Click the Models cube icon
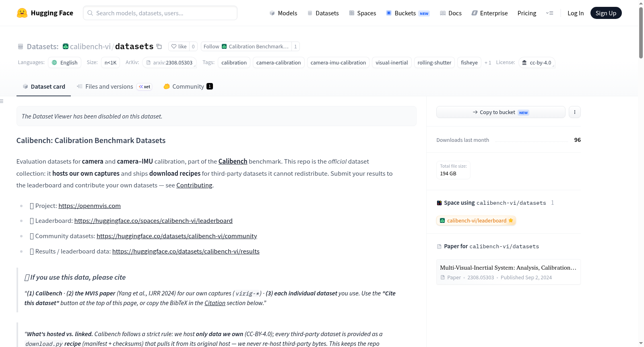Image resolution: width=644 pixels, height=347 pixels. tap(272, 13)
